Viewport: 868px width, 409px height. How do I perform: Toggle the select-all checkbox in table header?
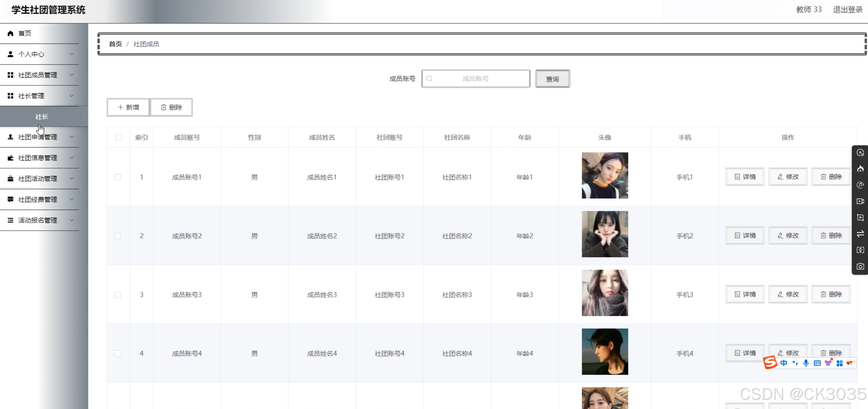point(119,138)
